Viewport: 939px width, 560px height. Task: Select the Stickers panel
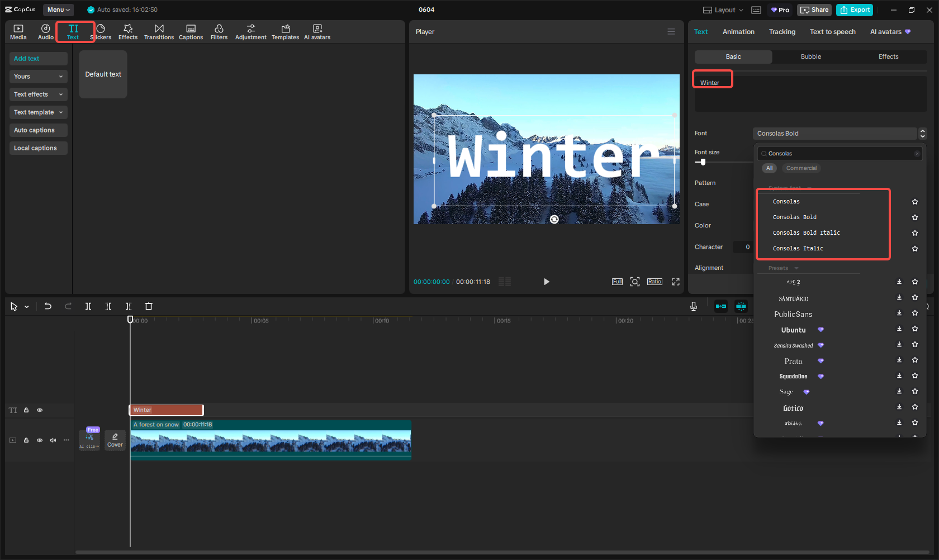click(101, 31)
